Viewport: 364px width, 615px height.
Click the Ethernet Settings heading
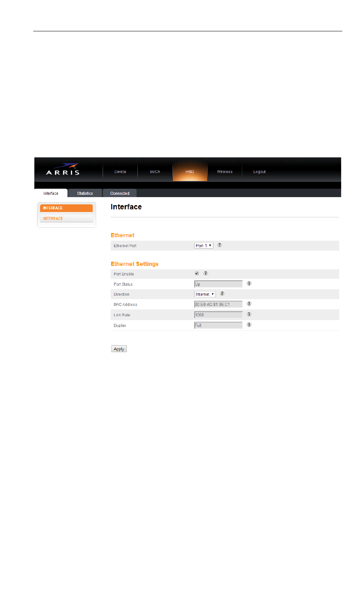(134, 264)
